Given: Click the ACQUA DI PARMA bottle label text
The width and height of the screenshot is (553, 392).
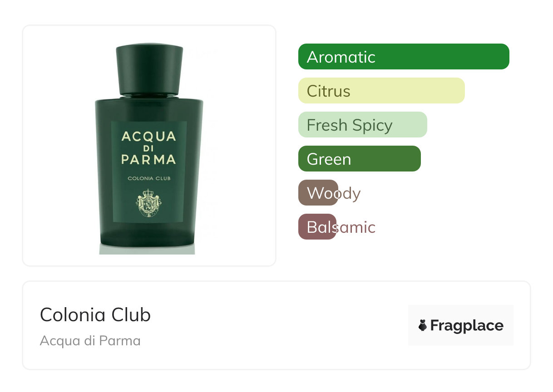Looking at the screenshot, I should coord(149,147).
